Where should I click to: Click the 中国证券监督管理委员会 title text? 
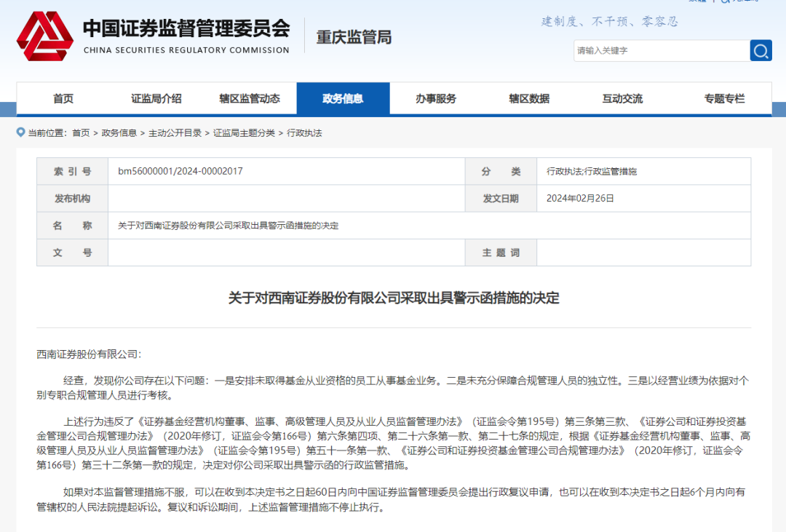(x=186, y=28)
